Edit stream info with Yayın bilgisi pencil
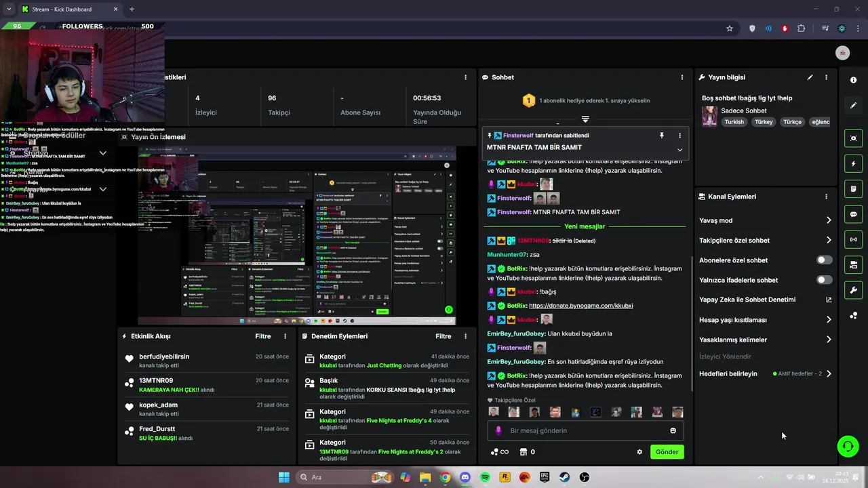This screenshot has width=868, height=488. click(810, 77)
